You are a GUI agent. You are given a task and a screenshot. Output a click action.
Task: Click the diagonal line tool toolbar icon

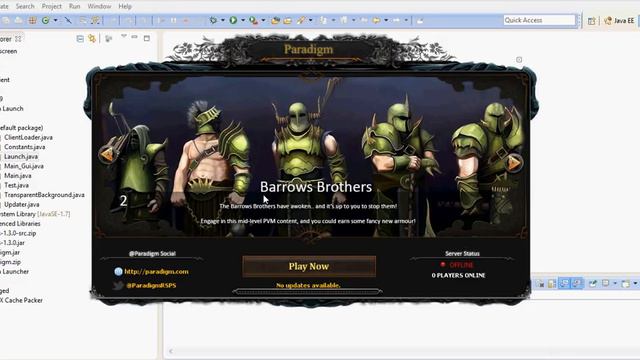tap(68, 20)
